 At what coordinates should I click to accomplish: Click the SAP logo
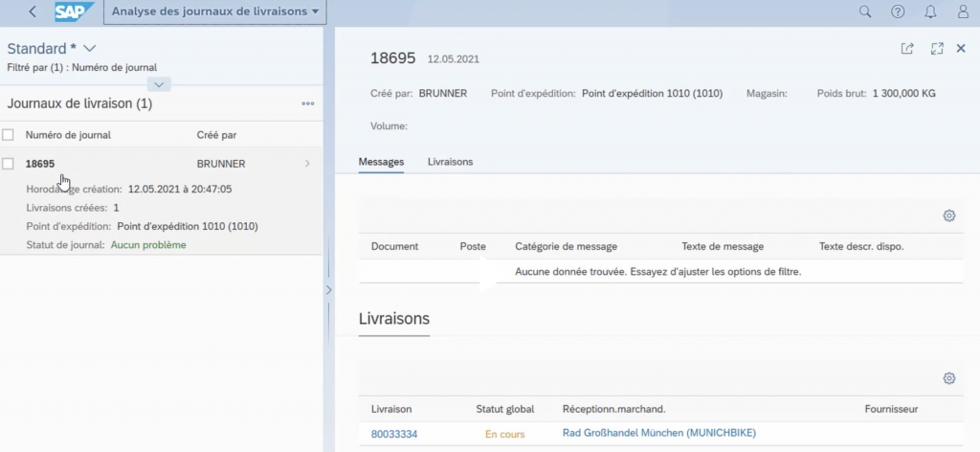(x=73, y=11)
